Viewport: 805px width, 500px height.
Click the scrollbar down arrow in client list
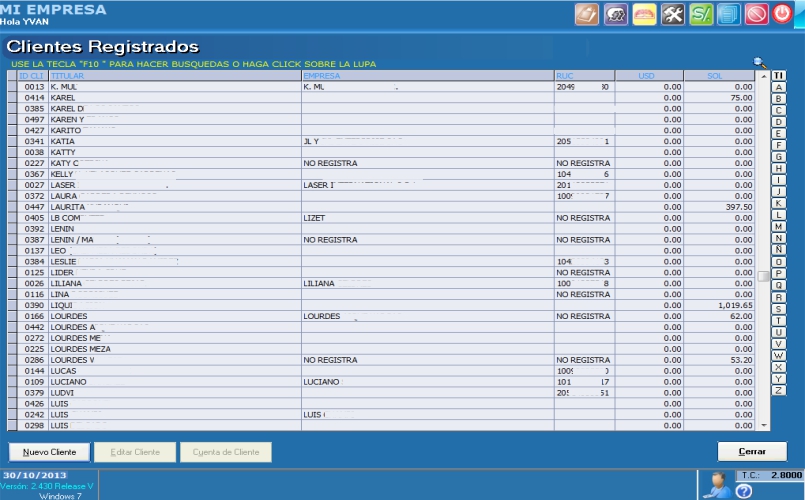[x=764, y=425]
